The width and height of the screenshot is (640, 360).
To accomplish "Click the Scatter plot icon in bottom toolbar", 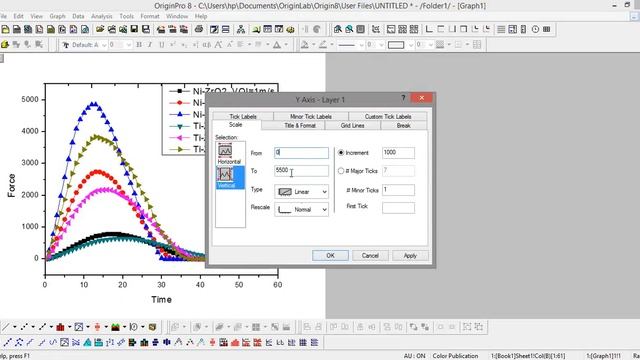I will 24,327.
